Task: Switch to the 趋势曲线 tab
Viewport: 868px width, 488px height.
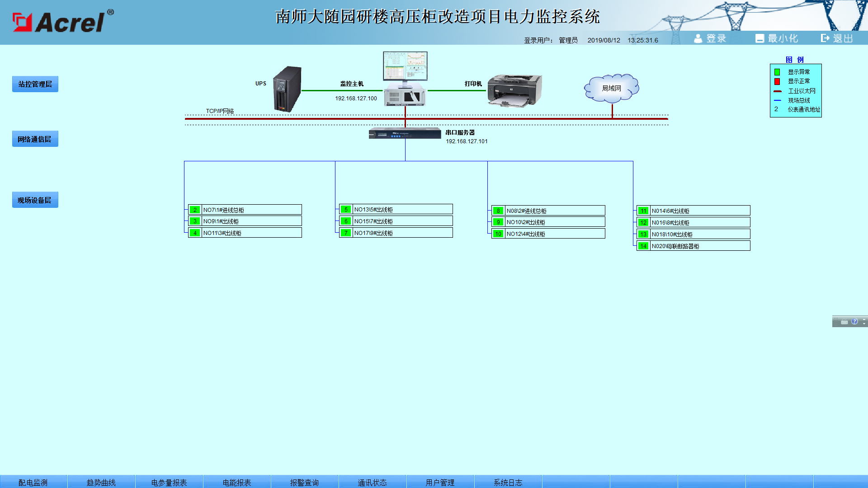Action: [x=101, y=482]
